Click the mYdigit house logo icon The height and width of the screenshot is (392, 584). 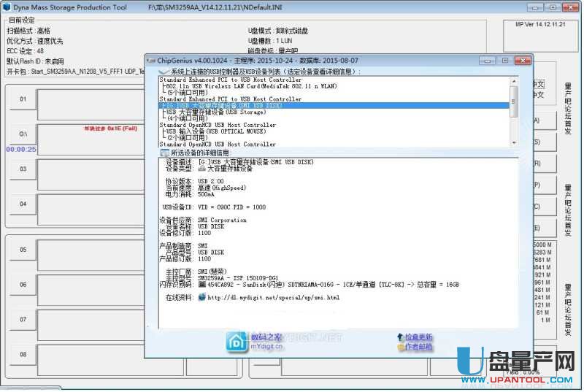tap(237, 341)
